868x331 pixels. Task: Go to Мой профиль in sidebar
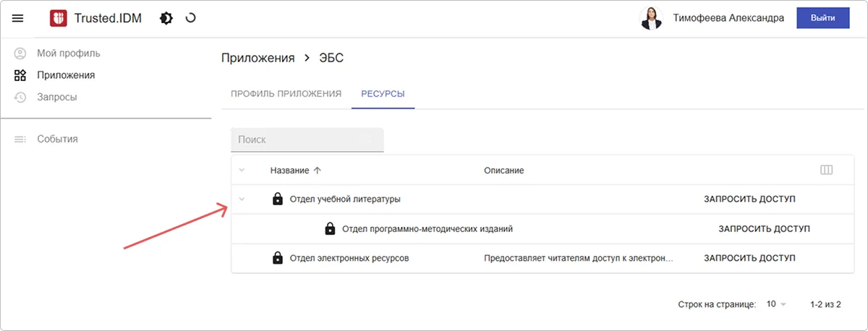[68, 53]
